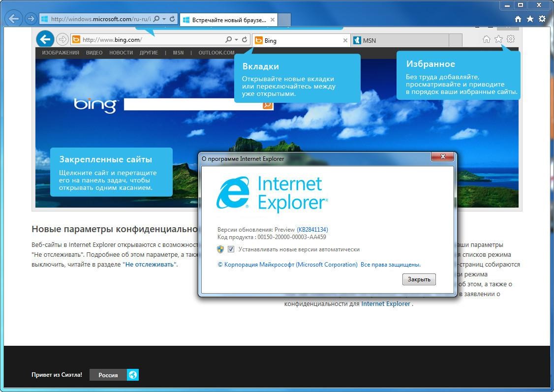Toggle "Устанавливать новые версии автоматически" checkbox
The image size is (554, 392).
click(231, 249)
